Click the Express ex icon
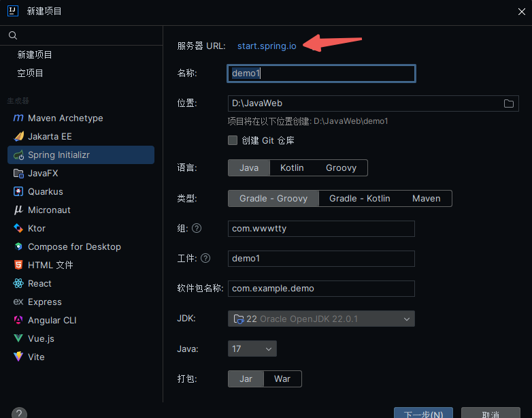This screenshot has height=418, width=532. click(x=18, y=302)
